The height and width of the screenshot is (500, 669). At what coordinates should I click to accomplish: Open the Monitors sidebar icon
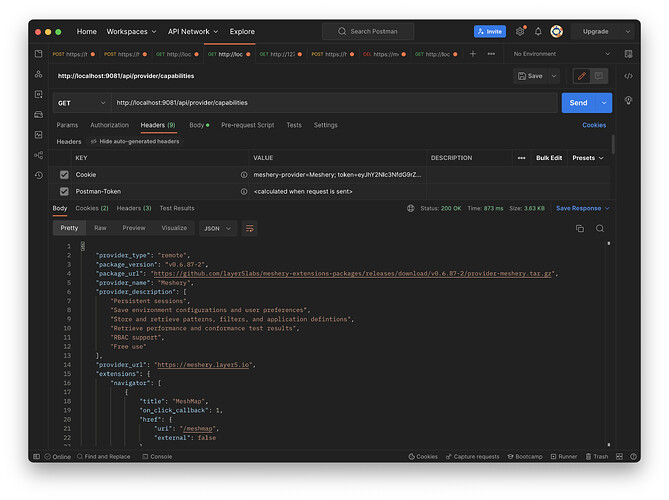click(x=39, y=135)
